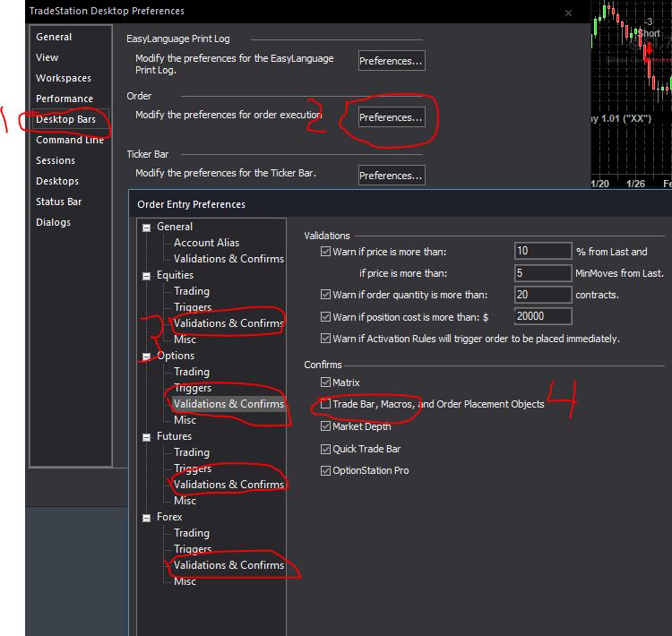Collapse the Forex tree node
This screenshot has height=636, width=672.
pyautogui.click(x=147, y=518)
